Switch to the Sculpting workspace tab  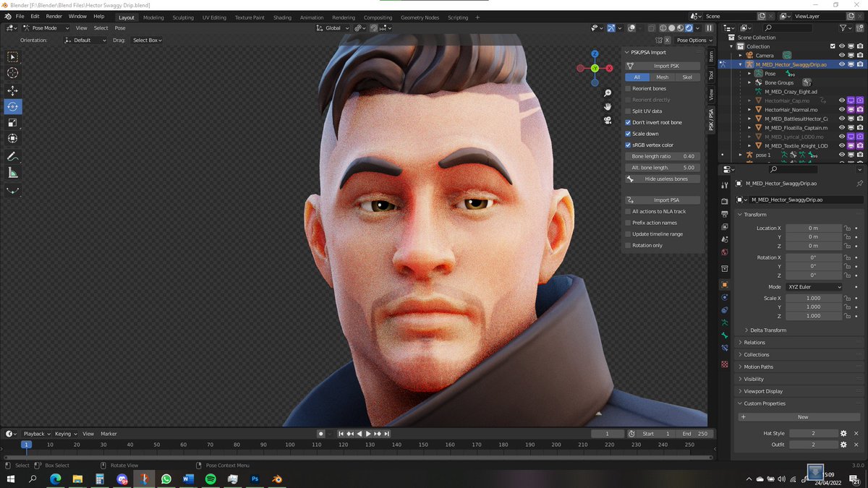tap(183, 17)
